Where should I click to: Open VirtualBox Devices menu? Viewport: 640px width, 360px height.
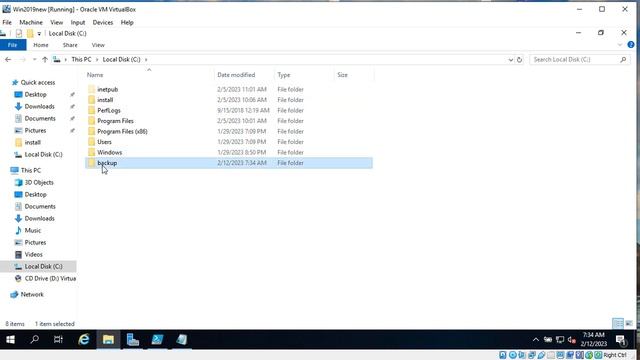coord(103,22)
